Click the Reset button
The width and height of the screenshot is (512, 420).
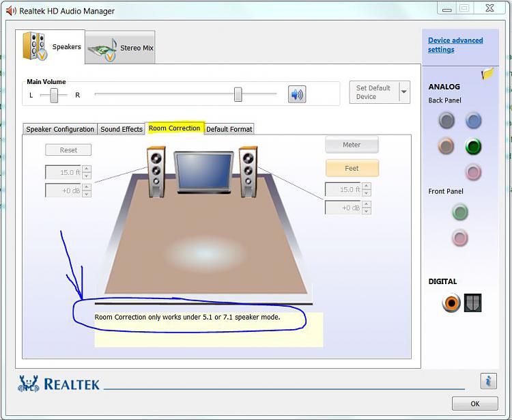point(68,150)
